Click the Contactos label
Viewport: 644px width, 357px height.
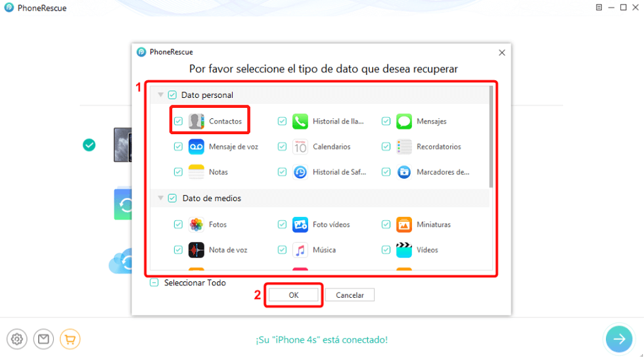click(225, 121)
